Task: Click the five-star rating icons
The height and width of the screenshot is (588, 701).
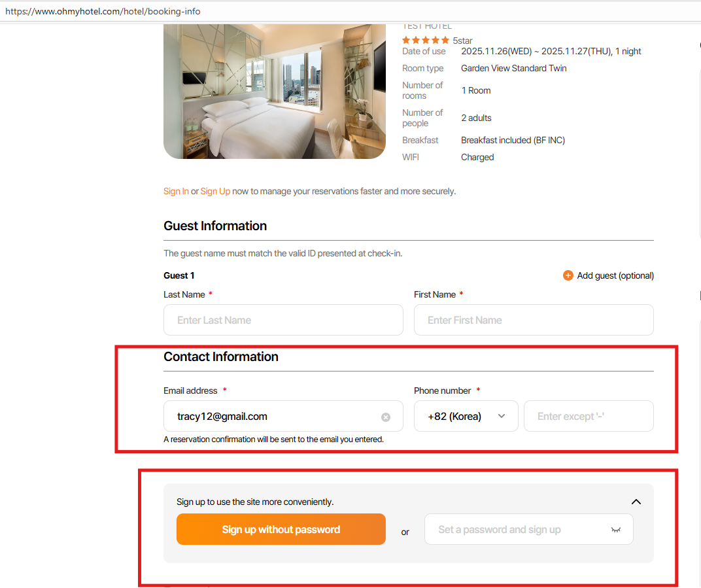Action: pyautogui.click(x=426, y=41)
